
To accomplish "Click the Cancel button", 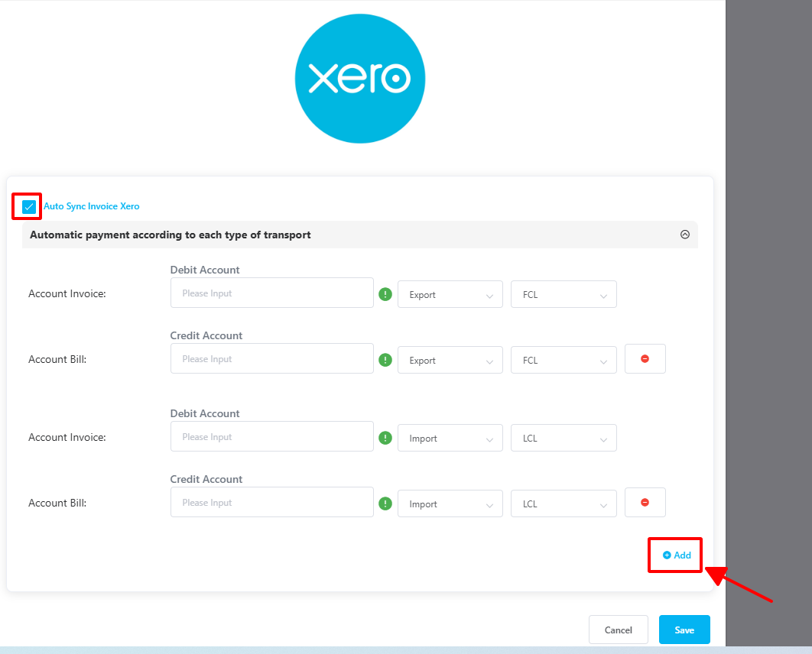I will [619, 630].
